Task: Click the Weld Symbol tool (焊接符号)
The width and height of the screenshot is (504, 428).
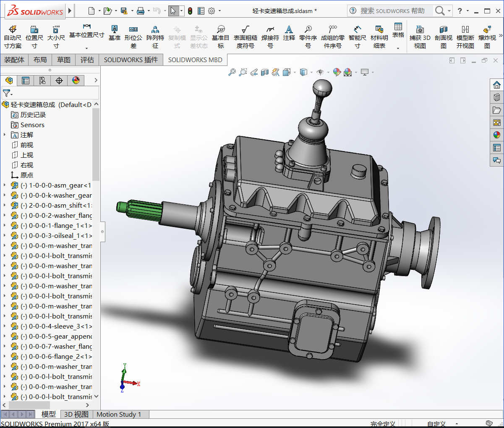Action: point(270,37)
